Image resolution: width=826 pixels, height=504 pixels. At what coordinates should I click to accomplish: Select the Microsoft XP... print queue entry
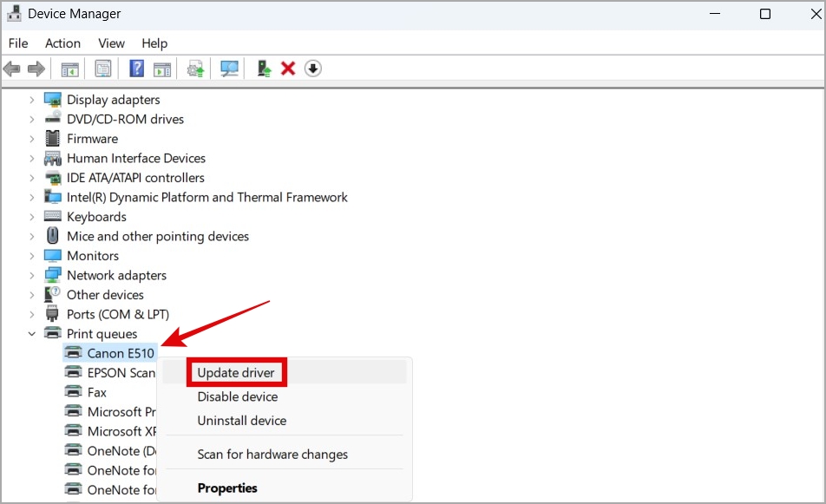coord(122,431)
